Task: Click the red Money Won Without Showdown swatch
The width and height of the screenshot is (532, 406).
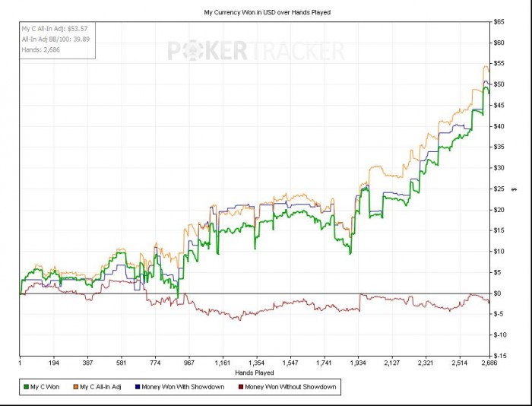Action: tap(241, 387)
